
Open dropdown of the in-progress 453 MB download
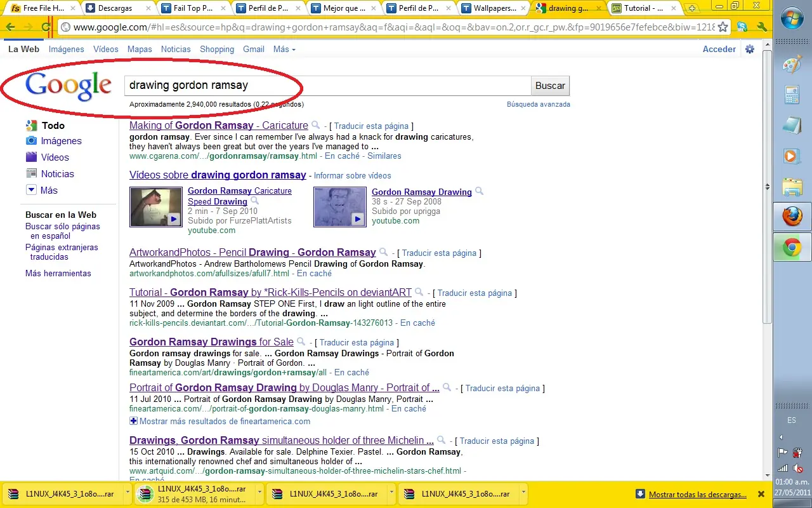(259, 493)
